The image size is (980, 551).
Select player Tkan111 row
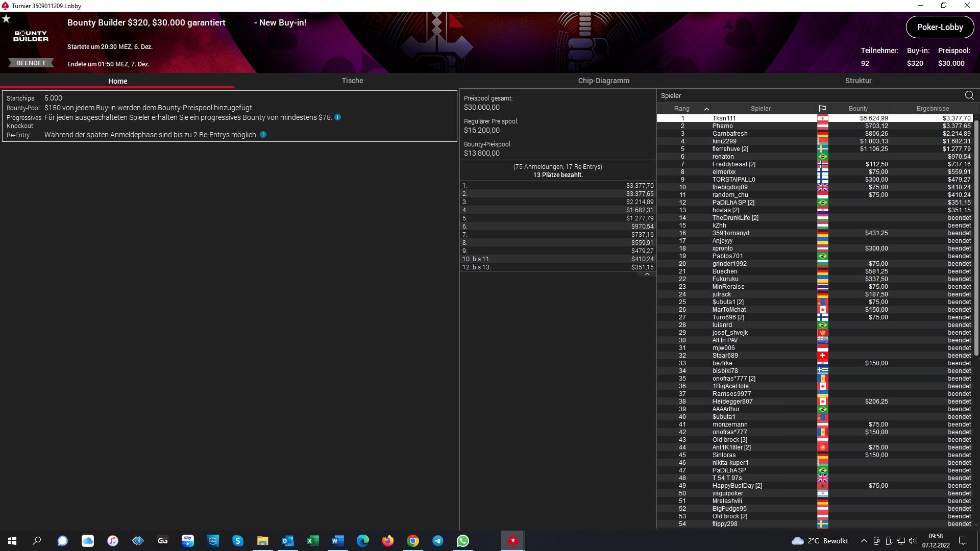pyautogui.click(x=724, y=118)
